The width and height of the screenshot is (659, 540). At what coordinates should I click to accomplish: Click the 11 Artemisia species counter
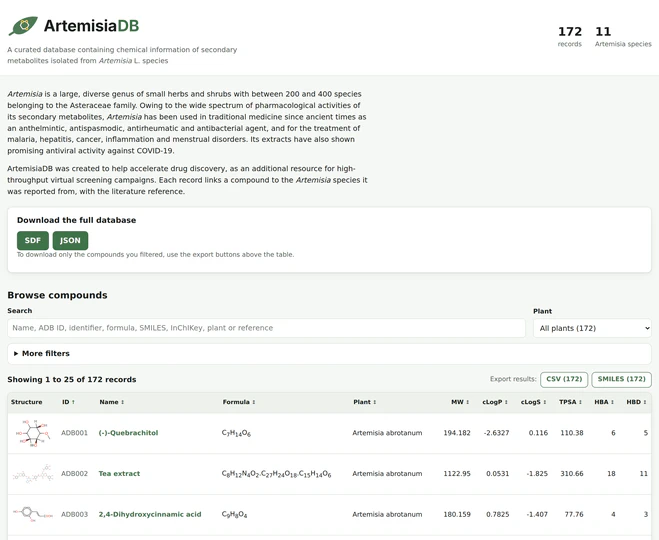coord(623,37)
